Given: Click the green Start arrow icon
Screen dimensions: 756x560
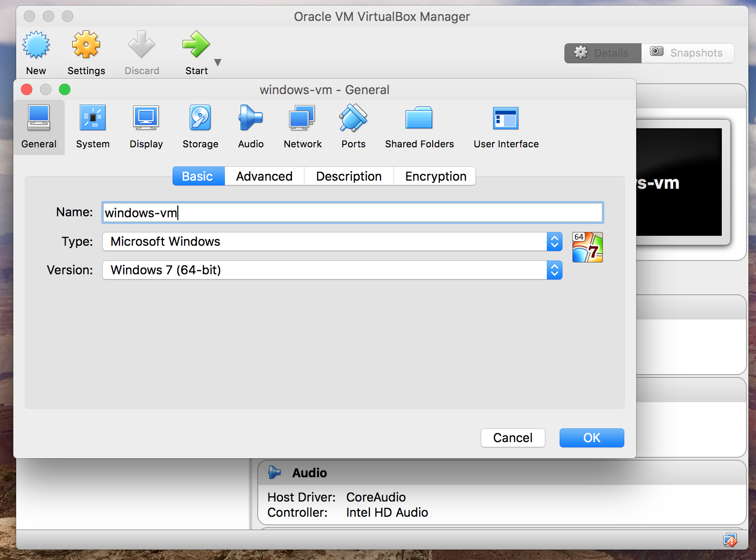Looking at the screenshot, I should coord(196,45).
